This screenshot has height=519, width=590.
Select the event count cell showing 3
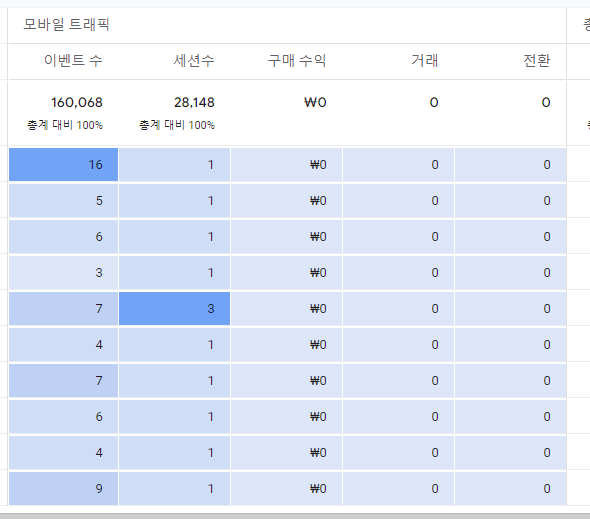(x=63, y=272)
